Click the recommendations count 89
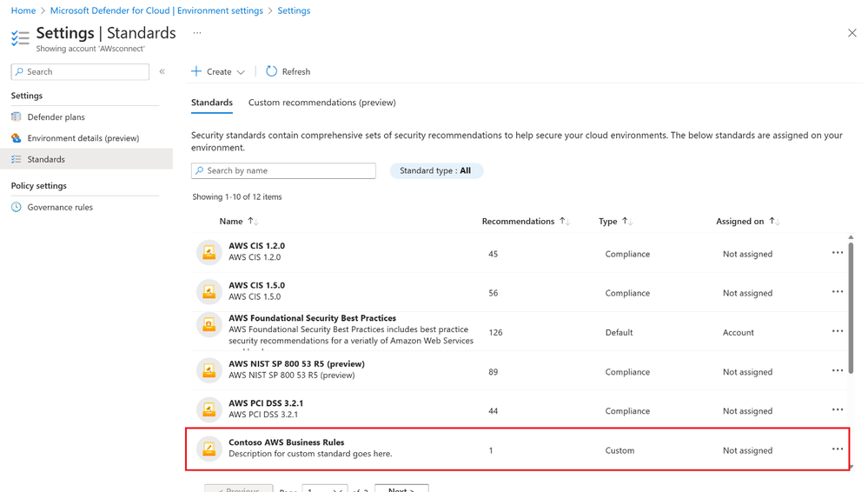The image size is (868, 492). coord(494,372)
